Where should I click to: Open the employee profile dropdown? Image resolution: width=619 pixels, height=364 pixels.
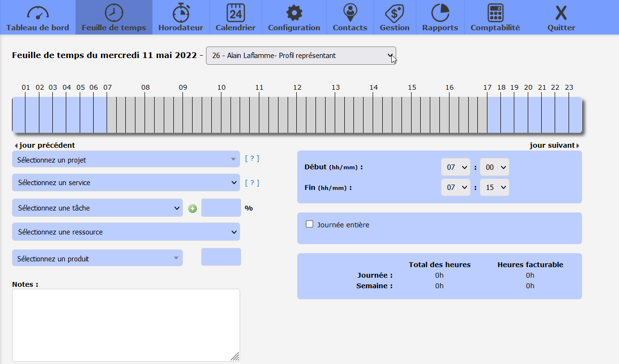(301, 56)
